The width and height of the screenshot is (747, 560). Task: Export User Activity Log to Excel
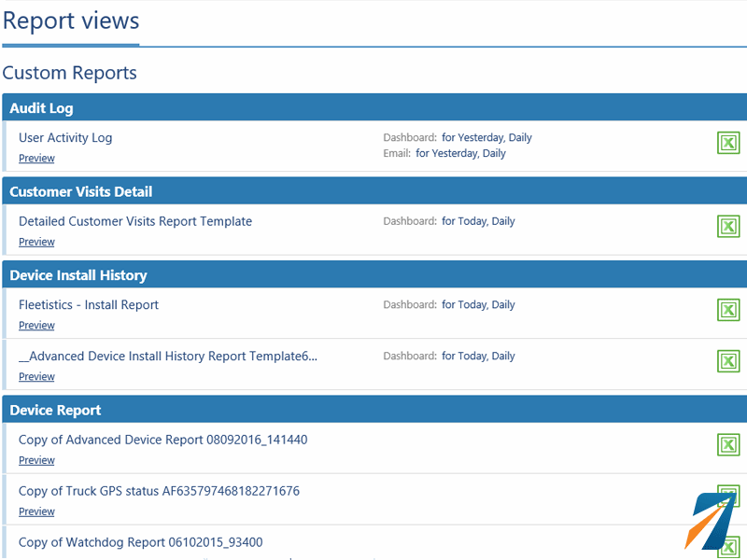click(728, 144)
